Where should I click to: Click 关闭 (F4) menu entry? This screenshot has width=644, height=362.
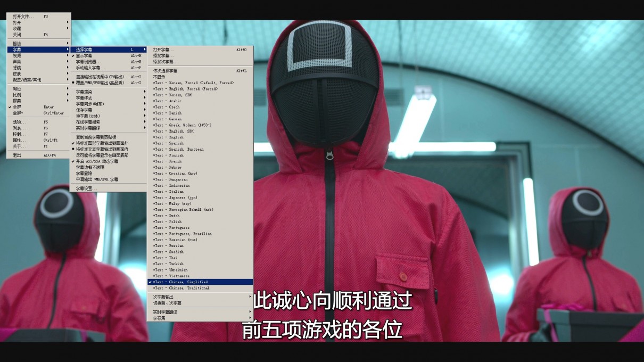[39, 34]
